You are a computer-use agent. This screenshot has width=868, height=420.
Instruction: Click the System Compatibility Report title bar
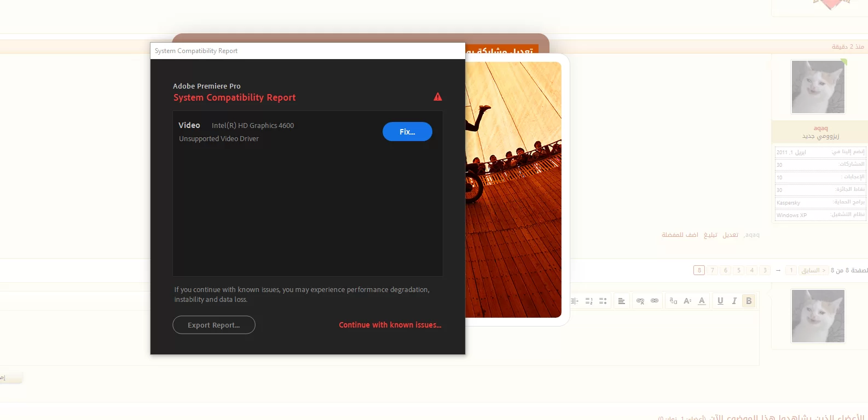(308, 51)
